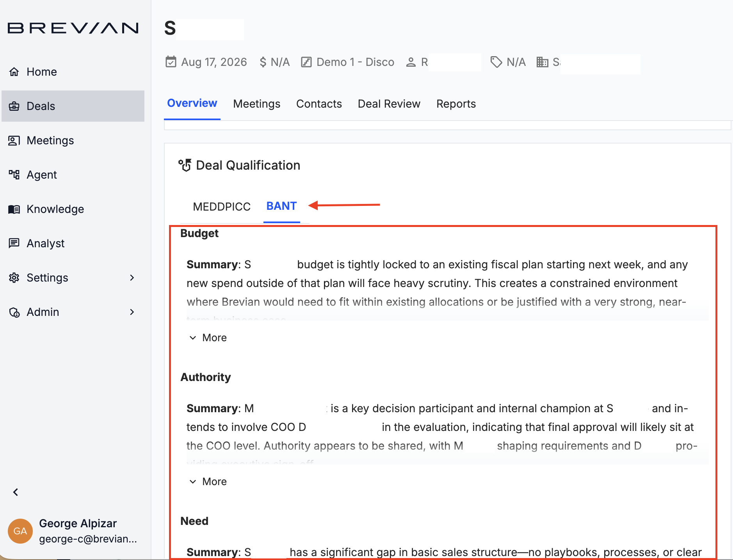Expand the More section under Authority
The image size is (733, 560).
click(207, 481)
